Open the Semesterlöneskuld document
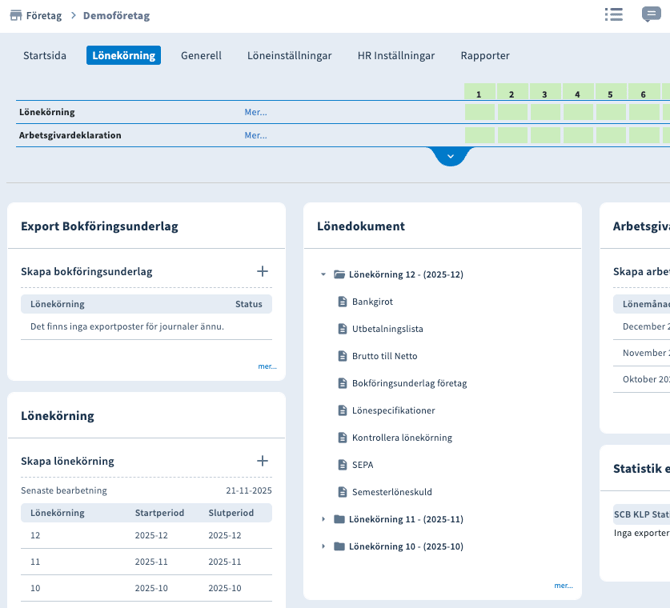Screen dimensions: 670x608 (x=392, y=492)
